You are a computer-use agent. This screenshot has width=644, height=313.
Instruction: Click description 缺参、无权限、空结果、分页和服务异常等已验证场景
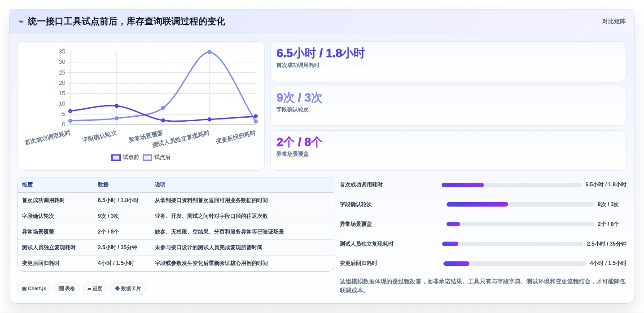click(219, 232)
